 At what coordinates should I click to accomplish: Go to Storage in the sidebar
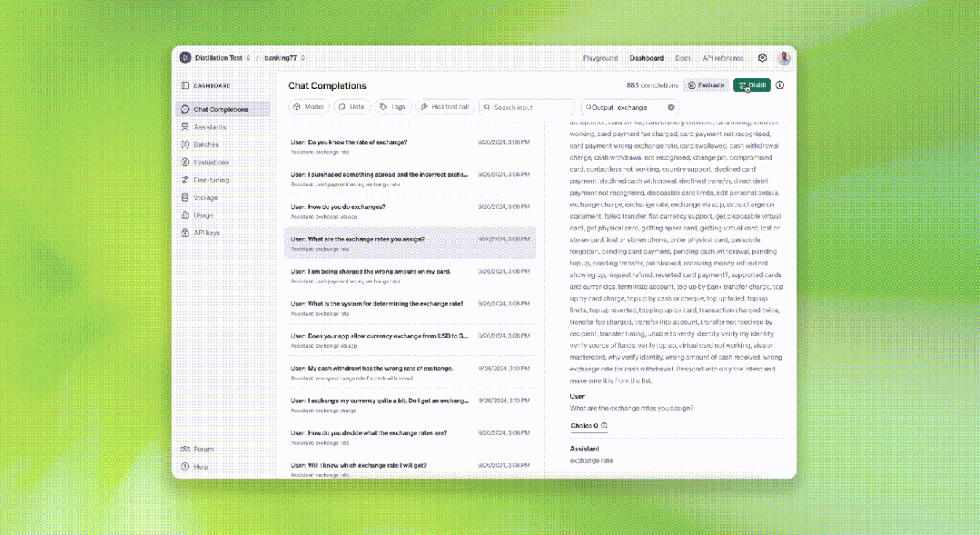[205, 197]
